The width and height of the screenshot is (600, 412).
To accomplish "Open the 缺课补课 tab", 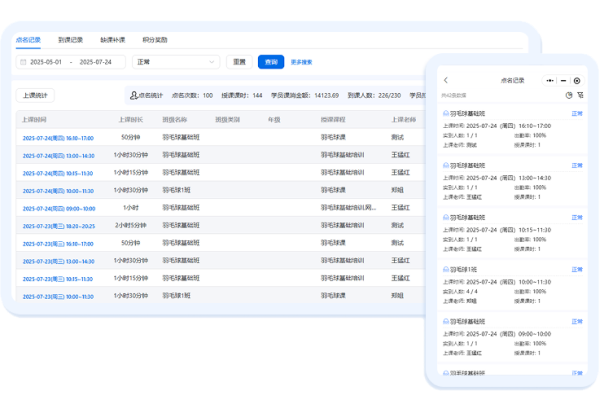I will tap(113, 39).
